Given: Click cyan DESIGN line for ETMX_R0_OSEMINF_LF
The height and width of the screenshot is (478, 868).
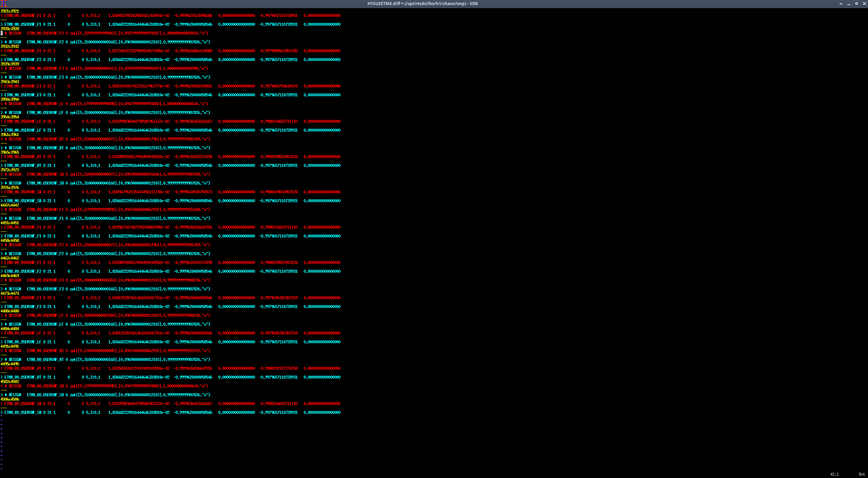Looking at the screenshot, I should pyautogui.click(x=105, y=324).
